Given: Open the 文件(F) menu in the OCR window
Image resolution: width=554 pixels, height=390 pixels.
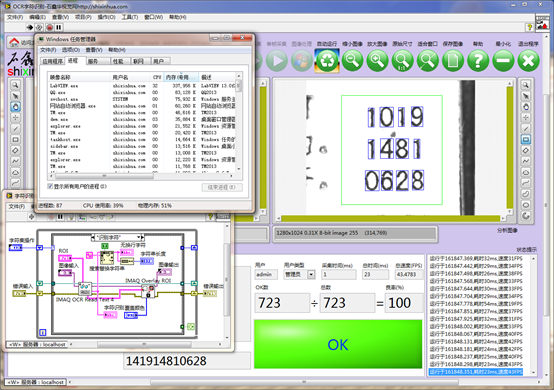Looking at the screenshot, I should coord(15,17).
